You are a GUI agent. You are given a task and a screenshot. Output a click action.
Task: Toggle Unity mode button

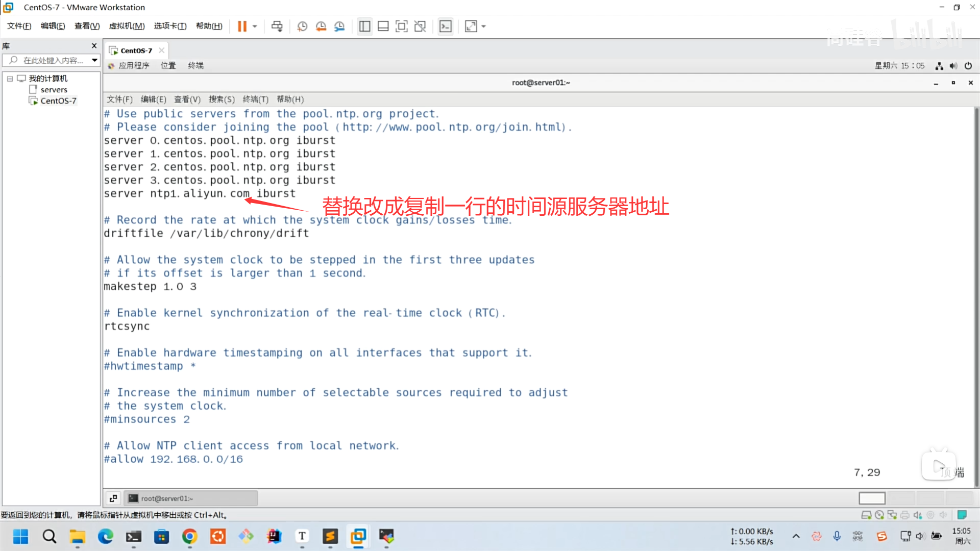point(420,26)
